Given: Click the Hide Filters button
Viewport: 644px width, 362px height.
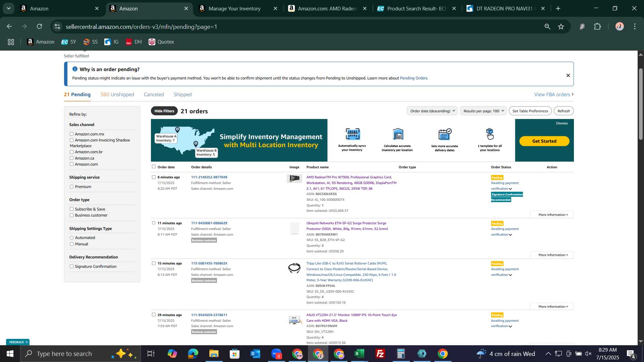Looking at the screenshot, I should click(x=164, y=111).
